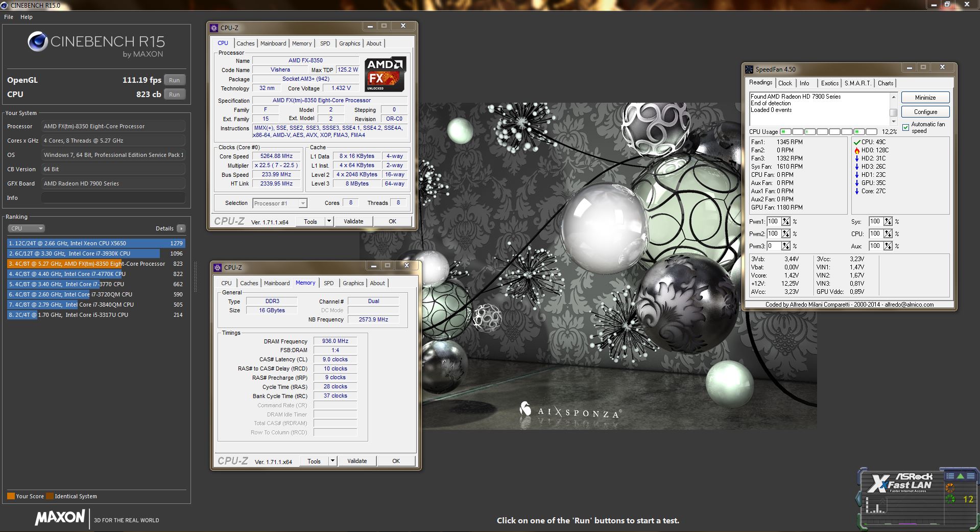
Task: Click the GPU down-arrow temperature icon in SpeedFan
Action: pos(857,183)
